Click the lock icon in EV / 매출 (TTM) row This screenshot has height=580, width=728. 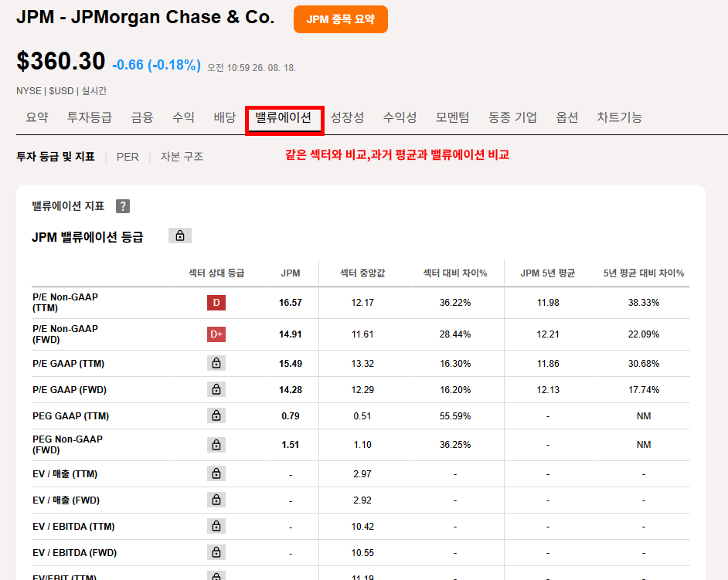click(216, 473)
